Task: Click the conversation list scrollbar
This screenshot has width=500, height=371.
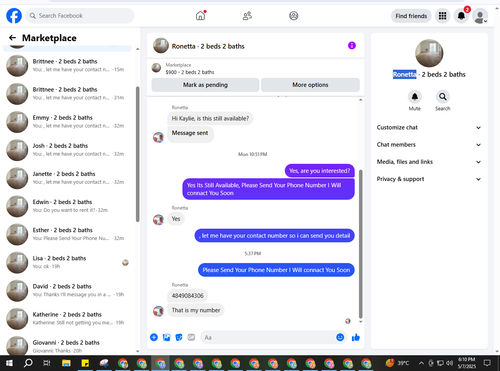Action: click(138, 154)
